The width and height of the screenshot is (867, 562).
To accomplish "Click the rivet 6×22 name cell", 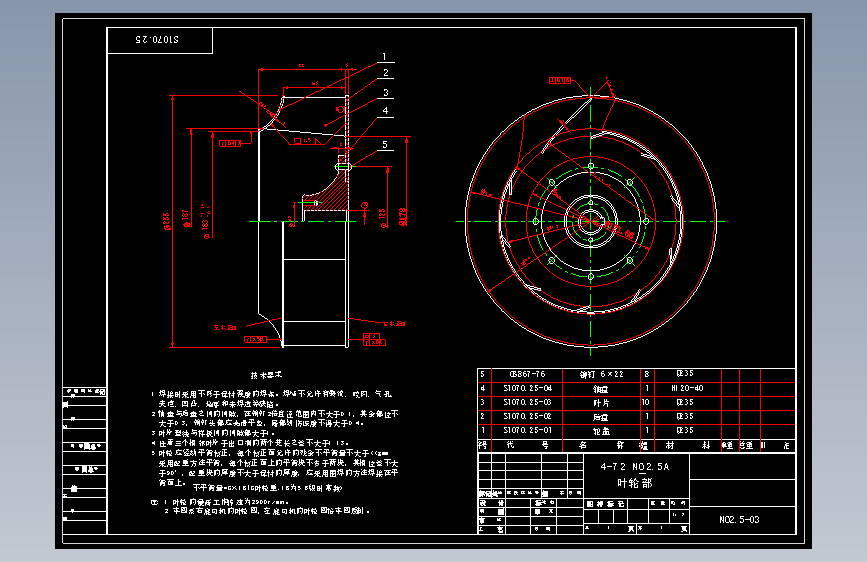I will point(601,374).
